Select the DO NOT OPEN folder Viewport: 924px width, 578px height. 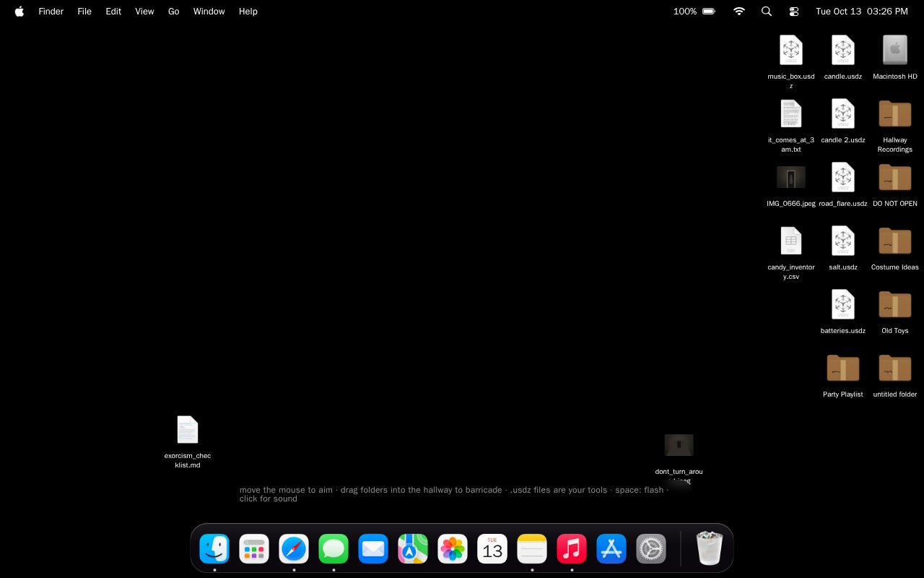[895, 178]
